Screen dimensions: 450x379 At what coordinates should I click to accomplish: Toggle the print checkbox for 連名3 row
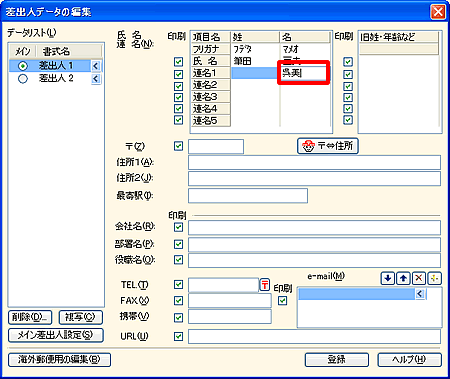click(179, 97)
